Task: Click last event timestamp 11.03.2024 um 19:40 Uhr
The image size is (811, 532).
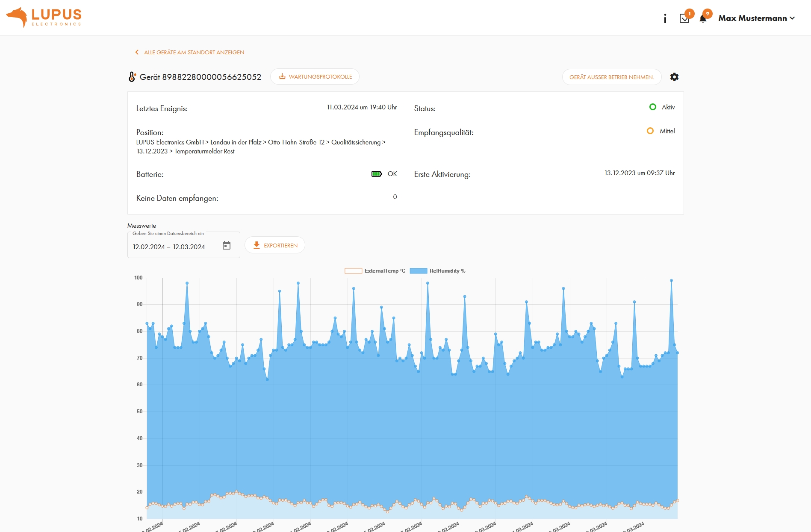Action: [x=362, y=107]
